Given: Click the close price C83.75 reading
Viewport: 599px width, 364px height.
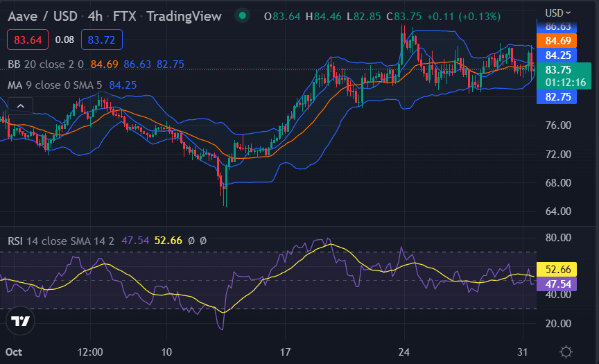Looking at the screenshot, I should click(403, 17).
